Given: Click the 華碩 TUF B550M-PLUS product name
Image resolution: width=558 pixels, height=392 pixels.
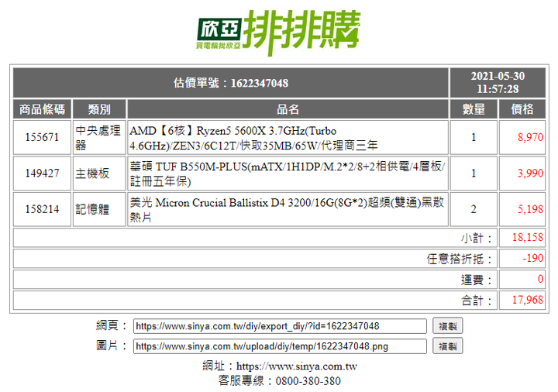Looking at the screenshot, I should pyautogui.click(x=288, y=174).
